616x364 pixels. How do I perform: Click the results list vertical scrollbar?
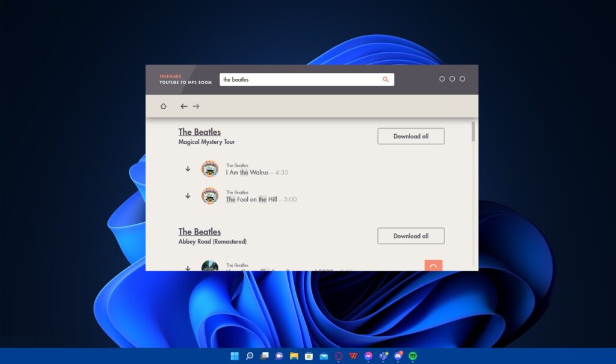click(x=473, y=131)
